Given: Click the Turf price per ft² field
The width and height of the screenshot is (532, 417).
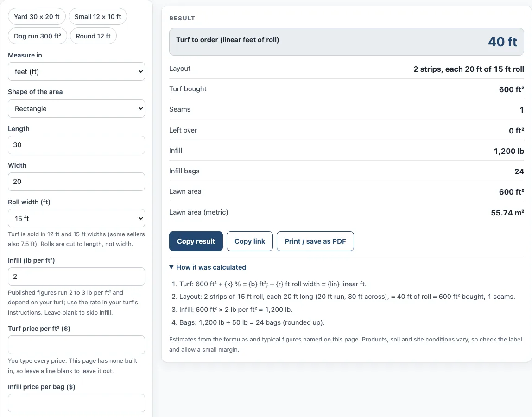Looking at the screenshot, I should coord(76,345).
